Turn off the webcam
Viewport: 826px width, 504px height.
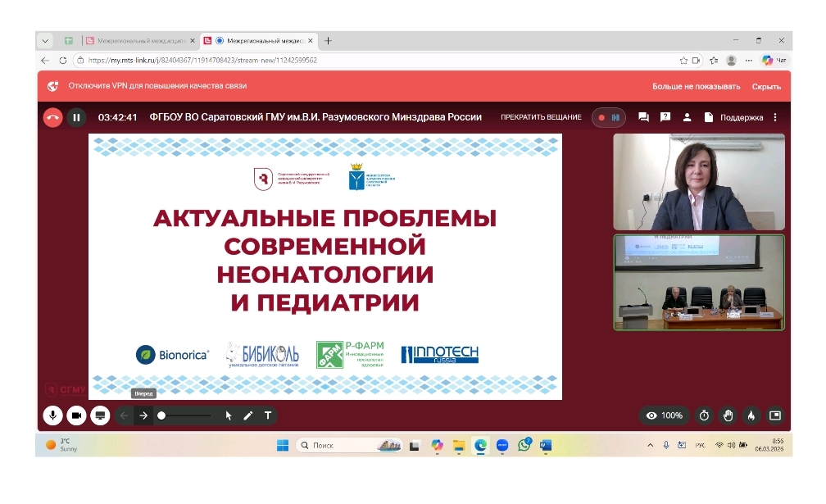pyautogui.click(x=76, y=415)
